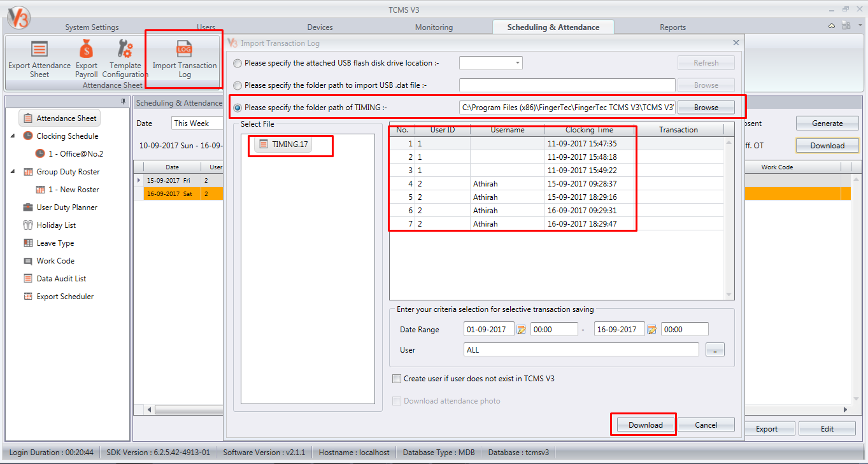Click the 1 - New Roster icon
This screenshot has height=464, width=868.
pos(40,190)
